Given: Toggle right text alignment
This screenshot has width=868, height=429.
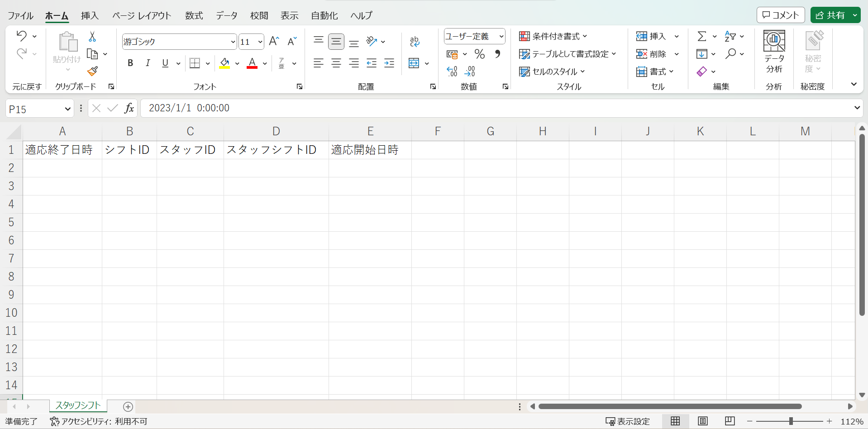Looking at the screenshot, I should [354, 63].
